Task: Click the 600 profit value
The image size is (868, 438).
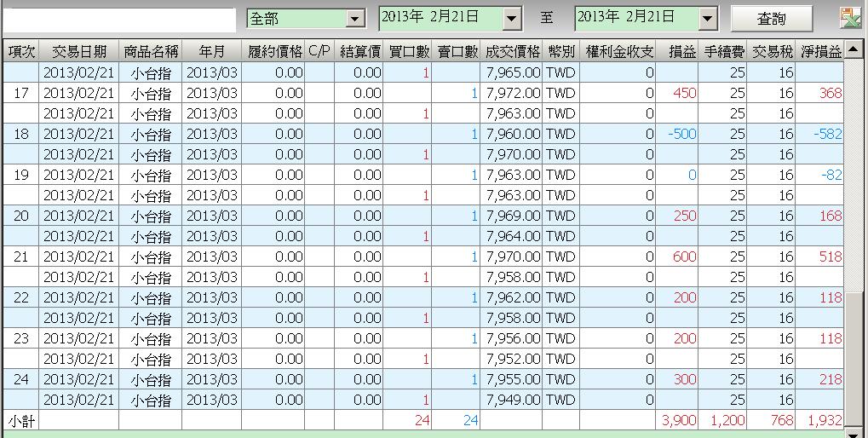Action: [684, 257]
